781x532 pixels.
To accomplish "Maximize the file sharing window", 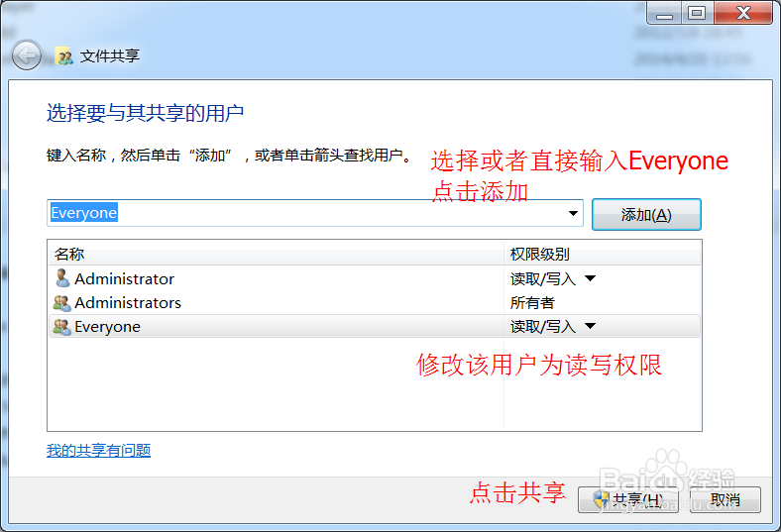I will pos(697,13).
